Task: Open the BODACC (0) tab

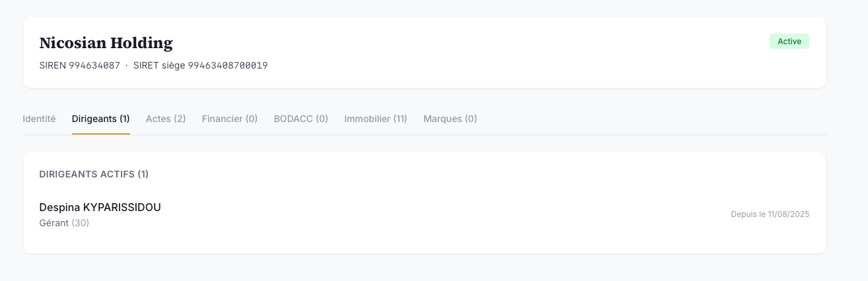Action: click(301, 119)
